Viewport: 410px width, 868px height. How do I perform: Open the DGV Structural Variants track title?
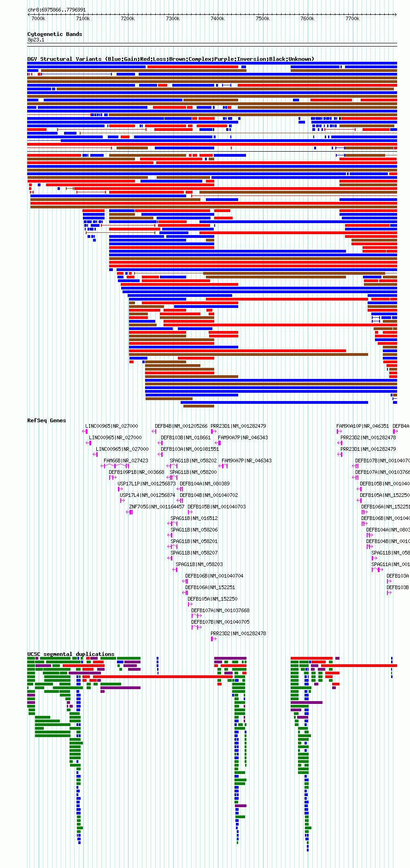(171, 59)
